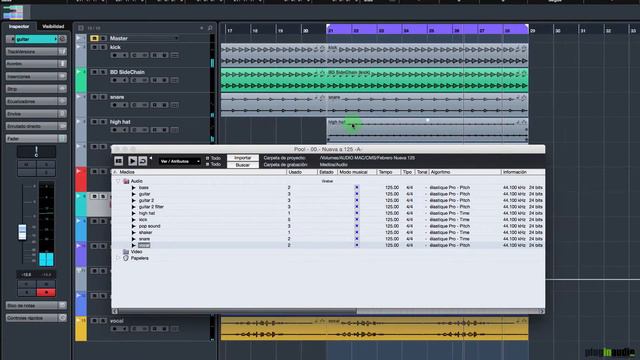Open guitar track name dropdown in inspector
The height and width of the screenshot is (360, 640).
click(x=56, y=39)
